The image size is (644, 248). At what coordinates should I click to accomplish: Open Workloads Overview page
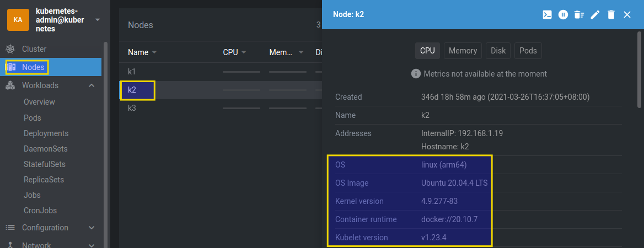point(40,102)
